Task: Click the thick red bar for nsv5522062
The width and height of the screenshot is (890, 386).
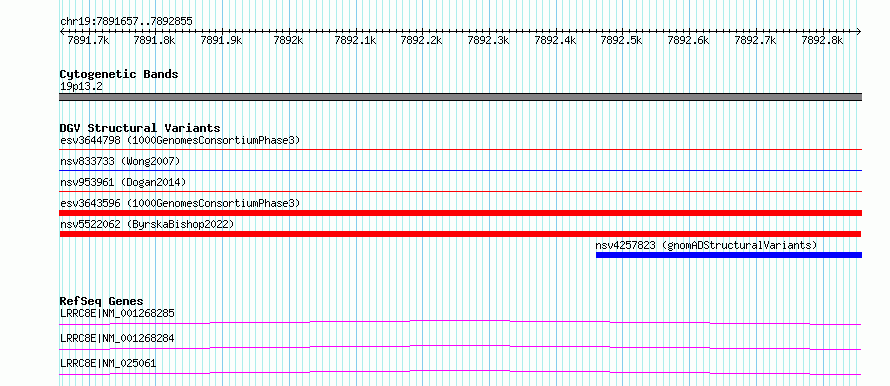Action: 460,234
